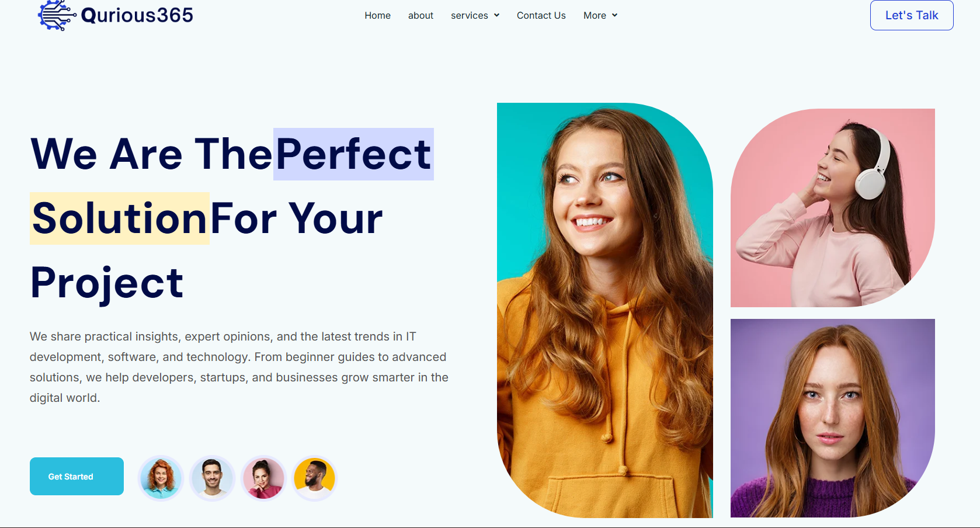The width and height of the screenshot is (980, 528).
Task: Click the highlighted word Solution in headline
Action: pos(120,218)
